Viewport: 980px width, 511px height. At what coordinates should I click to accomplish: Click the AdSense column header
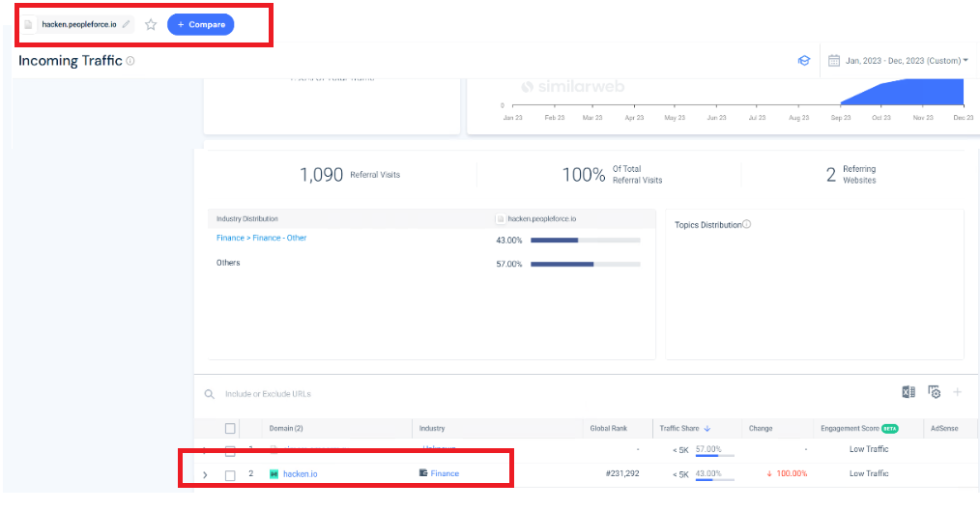(x=943, y=429)
